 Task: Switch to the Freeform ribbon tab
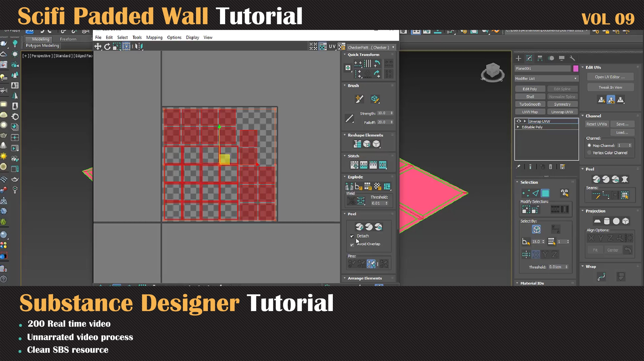pos(68,39)
